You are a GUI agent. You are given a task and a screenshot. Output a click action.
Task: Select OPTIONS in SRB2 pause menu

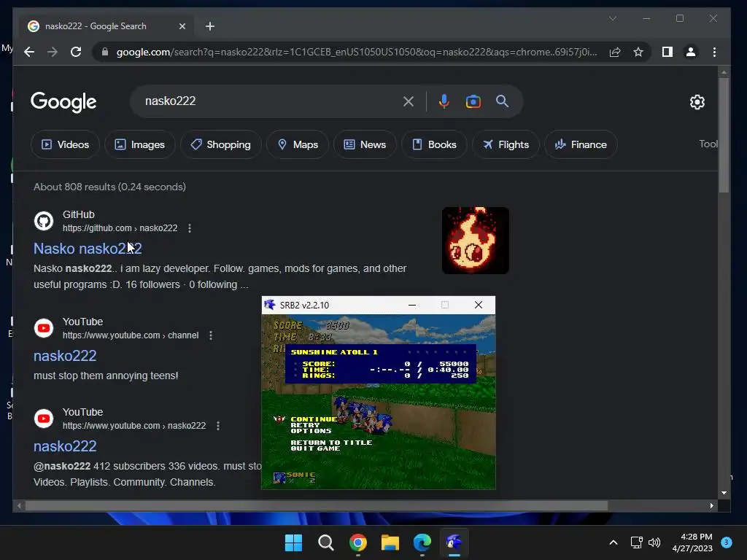[311, 430]
